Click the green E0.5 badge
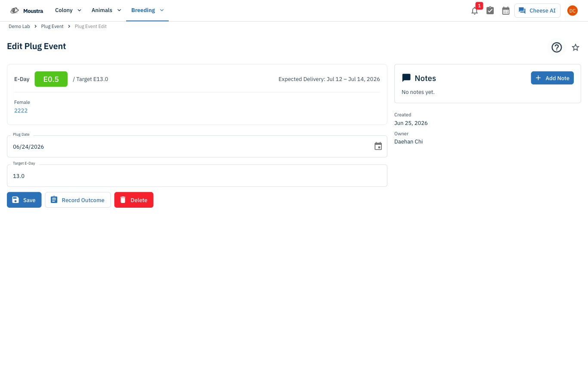 (x=51, y=79)
